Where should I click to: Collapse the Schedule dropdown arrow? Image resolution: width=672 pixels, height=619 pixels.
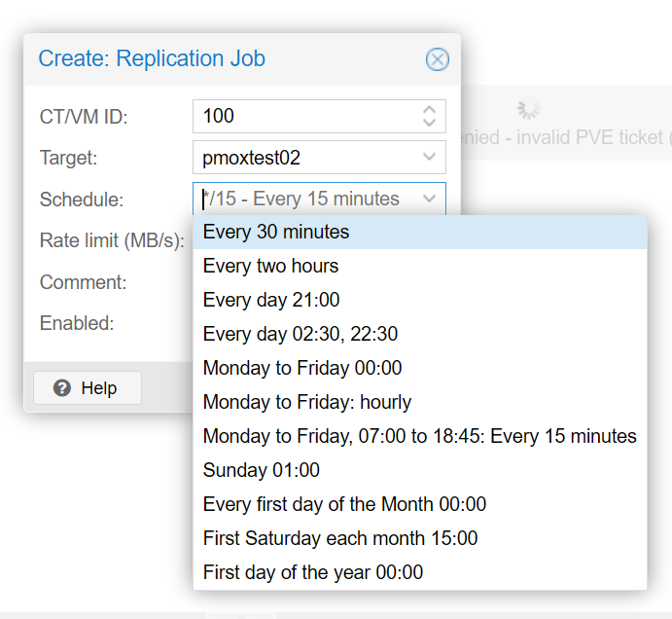pyautogui.click(x=430, y=199)
